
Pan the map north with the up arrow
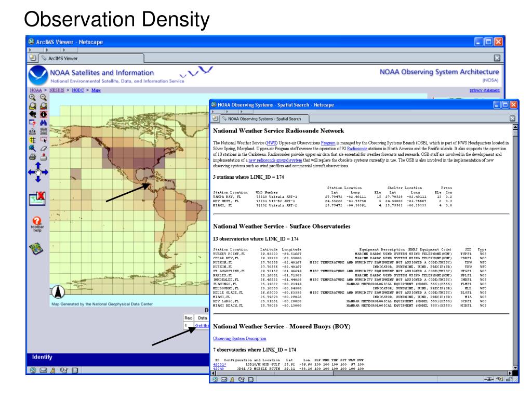[38, 165]
